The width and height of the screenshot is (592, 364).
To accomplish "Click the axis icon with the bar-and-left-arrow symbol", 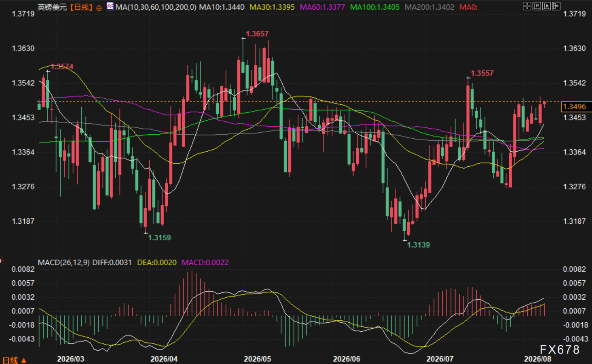I will (x=537, y=6).
